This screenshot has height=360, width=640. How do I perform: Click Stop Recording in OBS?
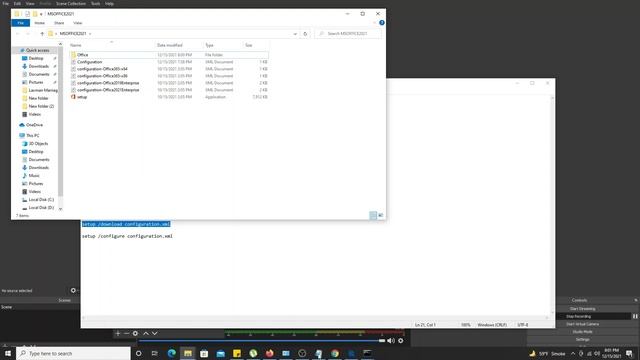pyautogui.click(x=578, y=316)
